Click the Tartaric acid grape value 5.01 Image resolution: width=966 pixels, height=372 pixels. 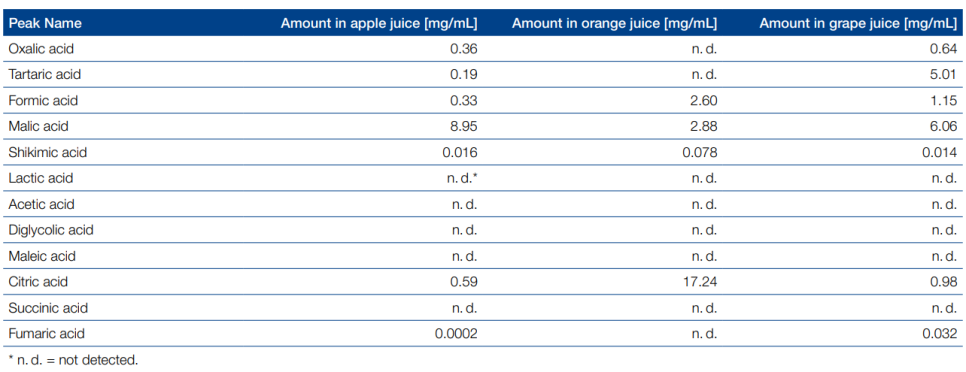tap(944, 75)
